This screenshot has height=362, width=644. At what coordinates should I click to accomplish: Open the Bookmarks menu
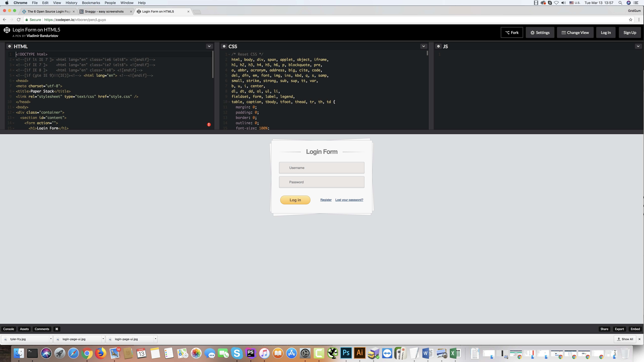pos(91,3)
